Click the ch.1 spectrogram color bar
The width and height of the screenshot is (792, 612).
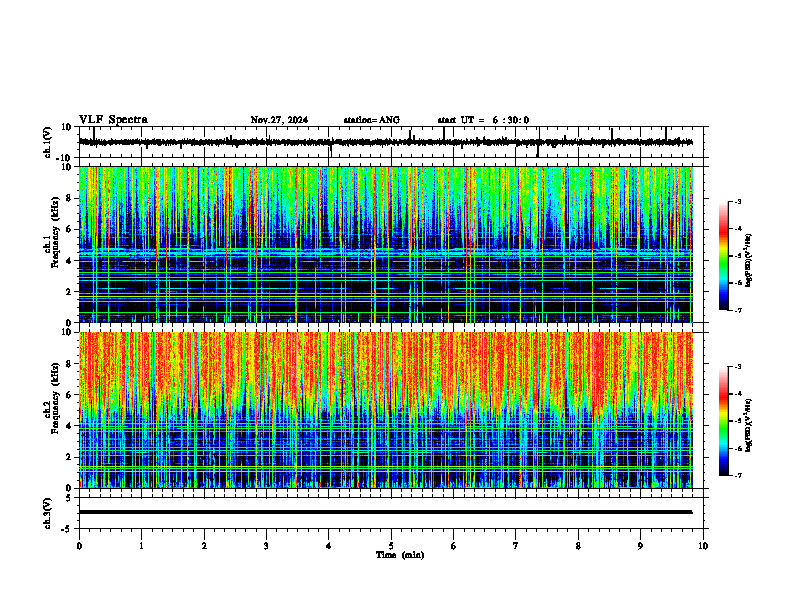pyautogui.click(x=724, y=256)
